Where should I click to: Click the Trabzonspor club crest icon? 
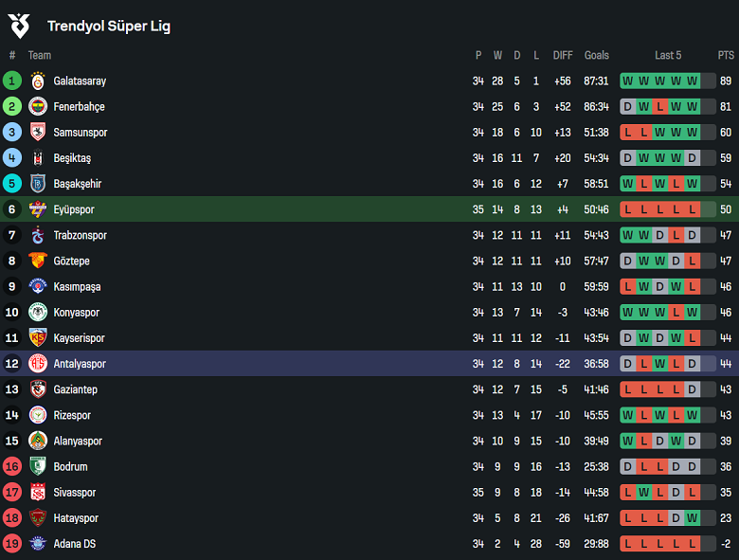tap(38, 235)
